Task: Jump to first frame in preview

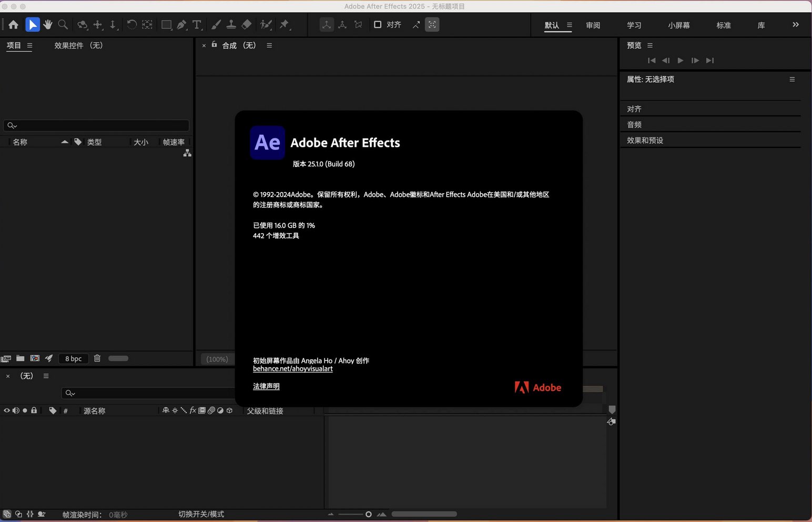Action: click(x=652, y=61)
